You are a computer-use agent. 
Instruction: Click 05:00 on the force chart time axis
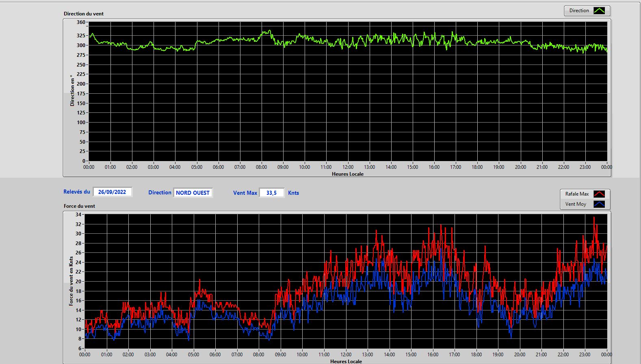click(193, 354)
